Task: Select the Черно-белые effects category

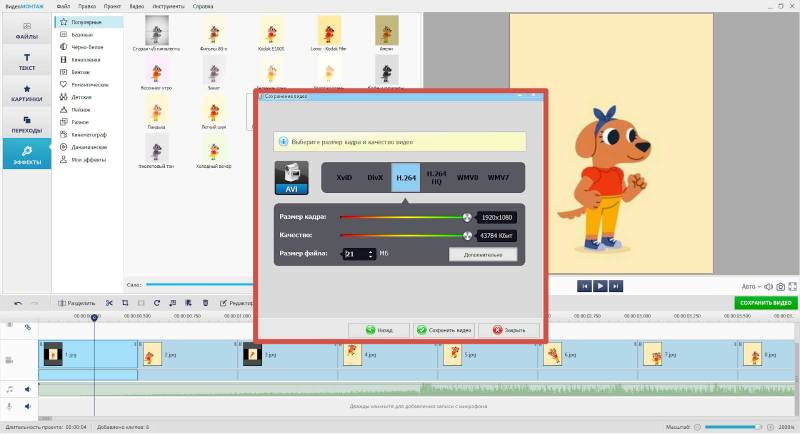Action: tap(89, 47)
